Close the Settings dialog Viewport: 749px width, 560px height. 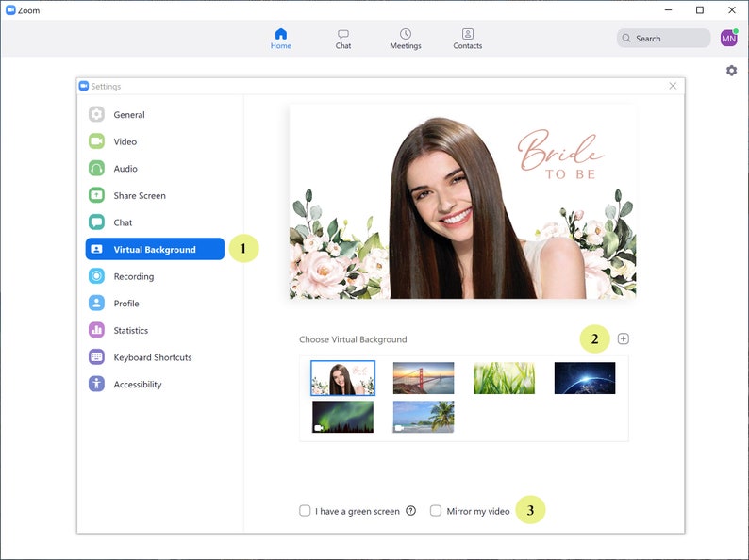673,86
